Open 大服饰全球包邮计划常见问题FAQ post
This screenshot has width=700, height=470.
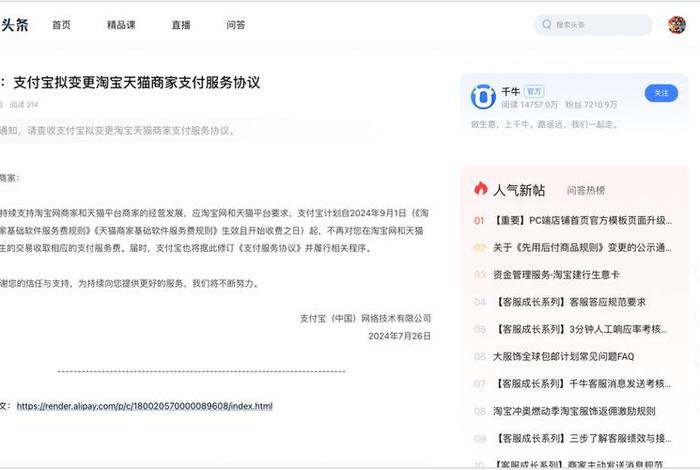[563, 357]
